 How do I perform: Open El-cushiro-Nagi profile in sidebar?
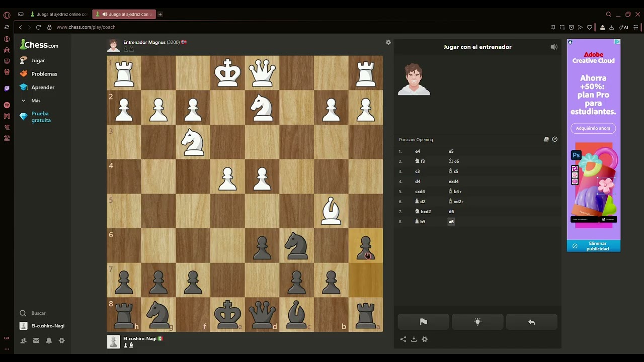42,326
